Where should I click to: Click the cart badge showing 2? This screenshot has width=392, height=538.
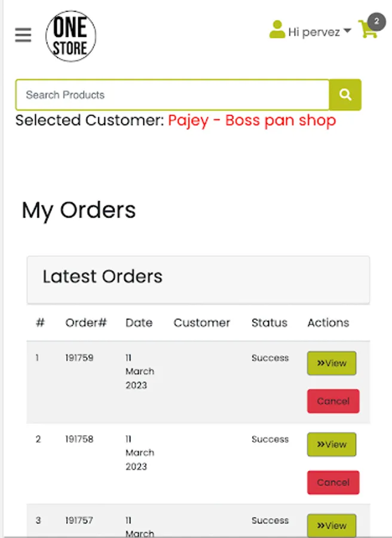point(376,22)
